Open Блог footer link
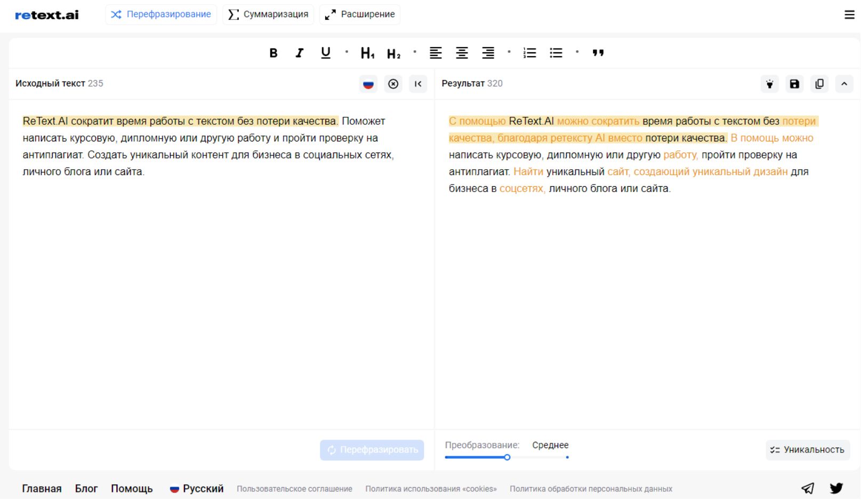 (x=86, y=489)
